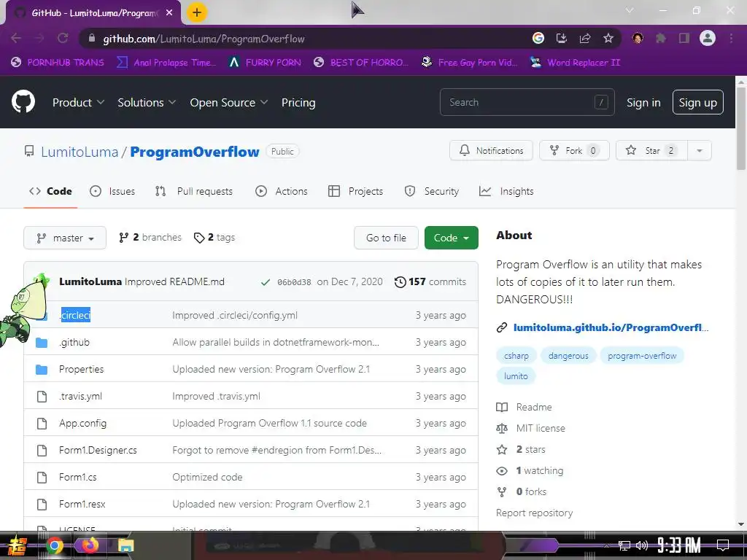Click the page vertical scrollbar thumb
The height and width of the screenshot is (560, 747).
coord(741,128)
